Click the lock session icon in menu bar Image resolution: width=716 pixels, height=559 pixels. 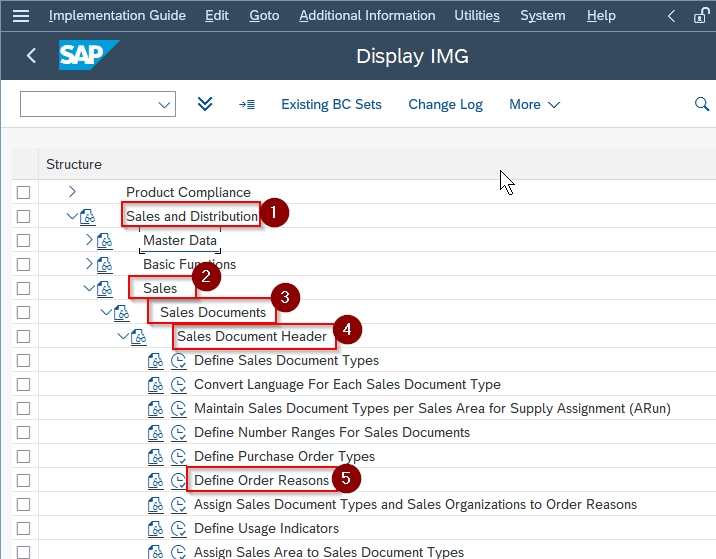click(701, 16)
